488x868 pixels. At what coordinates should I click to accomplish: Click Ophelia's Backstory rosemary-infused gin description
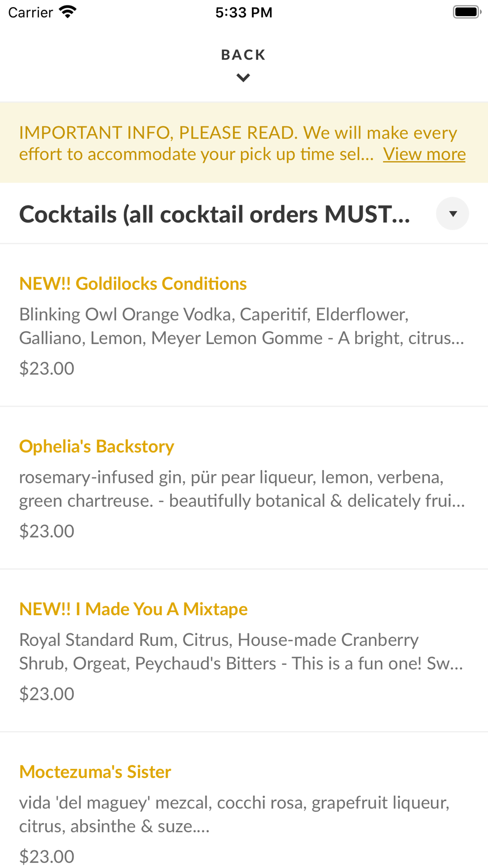[242, 489]
